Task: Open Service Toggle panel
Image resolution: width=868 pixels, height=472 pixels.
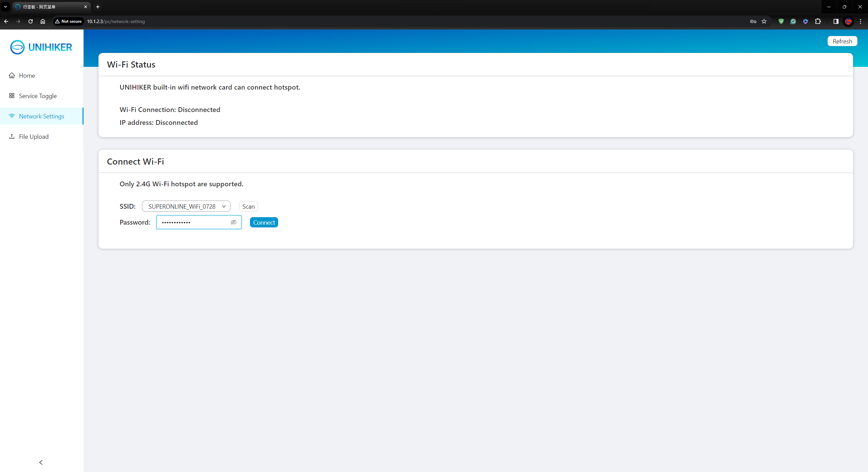Action: 38,96
